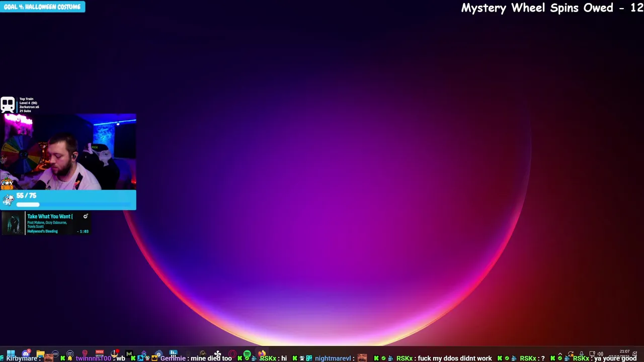Open File Explorer folder icon in taskbar
The width and height of the screenshot is (644, 362).
click(x=40, y=353)
